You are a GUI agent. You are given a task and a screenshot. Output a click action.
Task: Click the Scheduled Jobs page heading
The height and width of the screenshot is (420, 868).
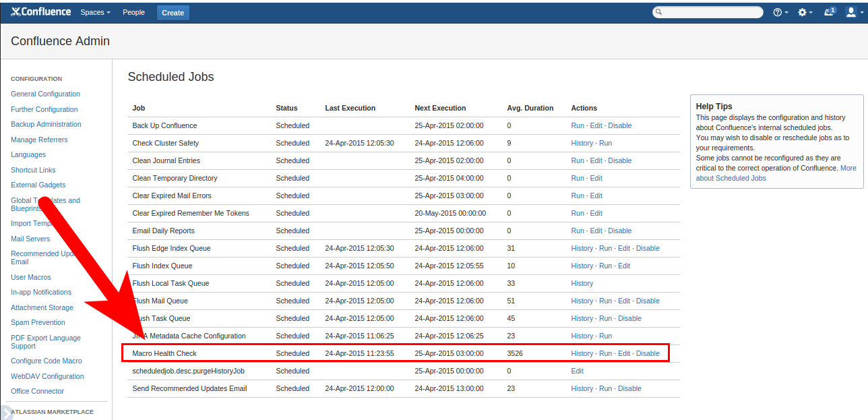pos(170,77)
